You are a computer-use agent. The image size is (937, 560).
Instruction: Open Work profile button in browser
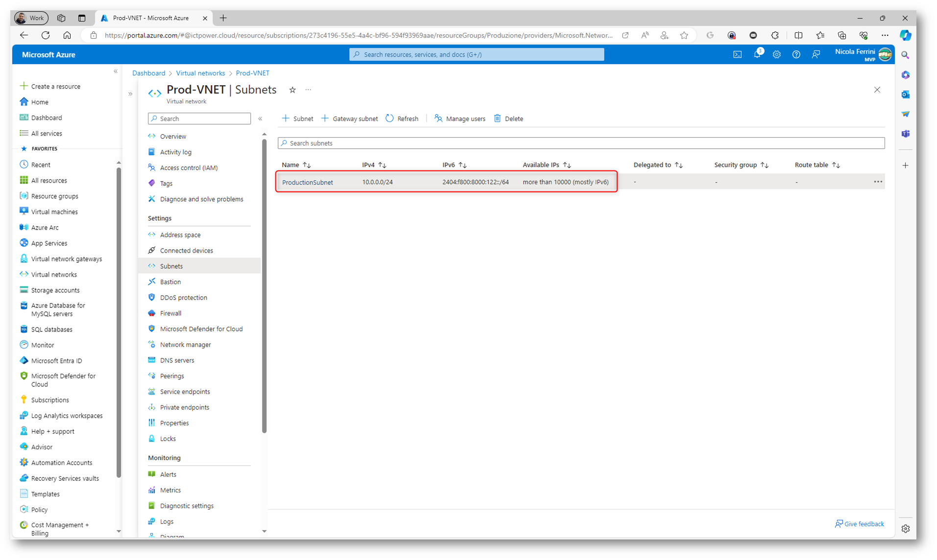click(31, 18)
